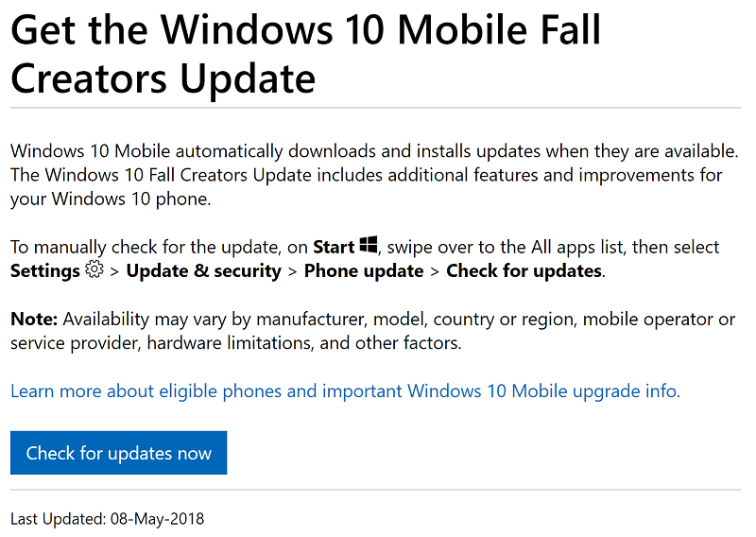Image resolution: width=756 pixels, height=537 pixels.
Task: Click the bold Settings text
Action: pyautogui.click(x=45, y=271)
